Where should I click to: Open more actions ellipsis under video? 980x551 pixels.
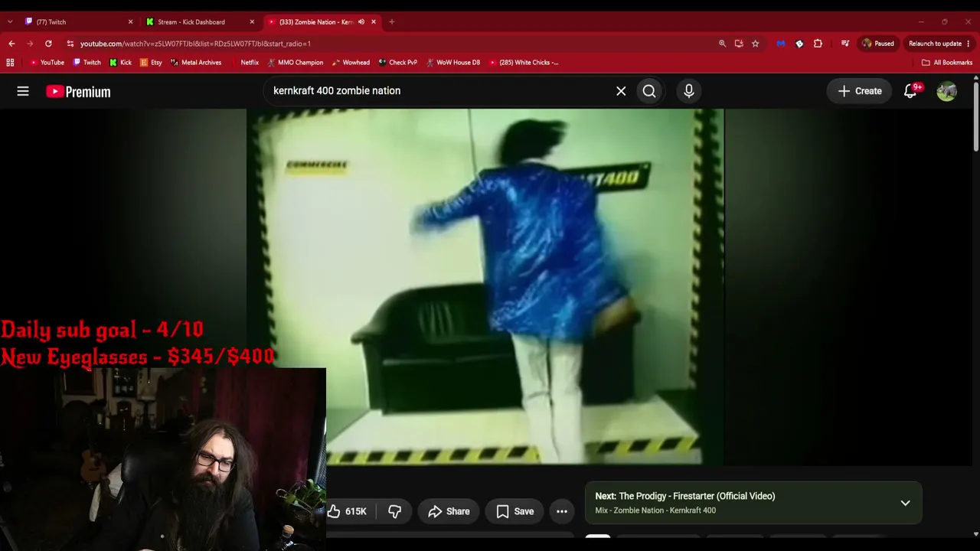click(x=562, y=511)
